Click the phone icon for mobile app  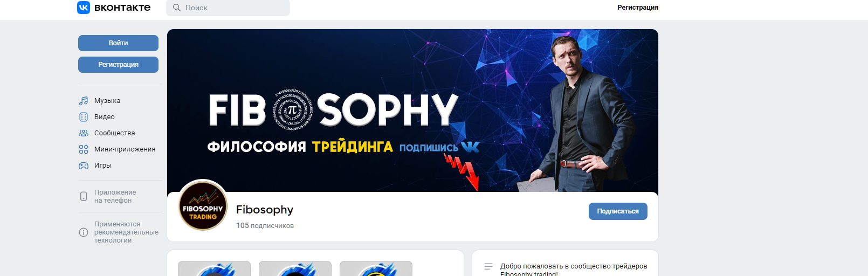coord(84,196)
